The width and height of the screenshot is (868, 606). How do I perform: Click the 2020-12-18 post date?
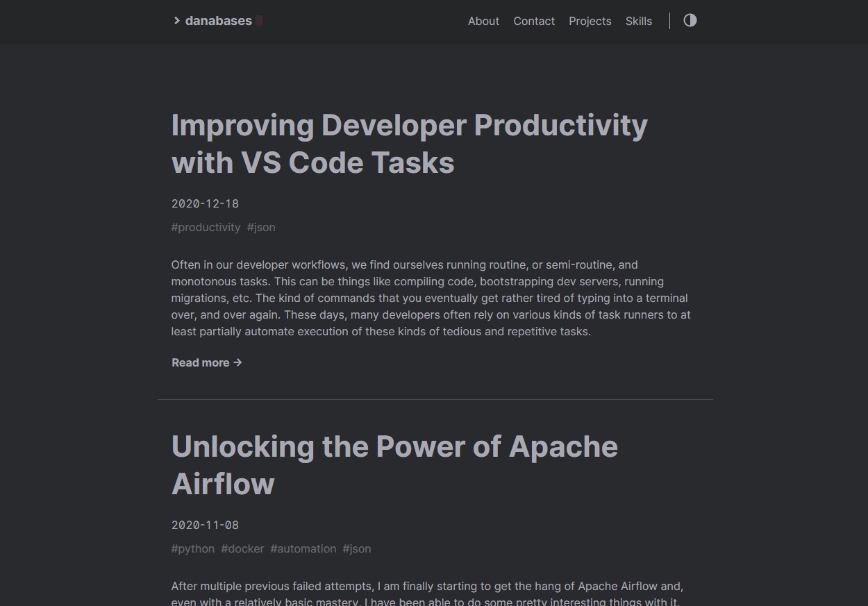pos(205,203)
